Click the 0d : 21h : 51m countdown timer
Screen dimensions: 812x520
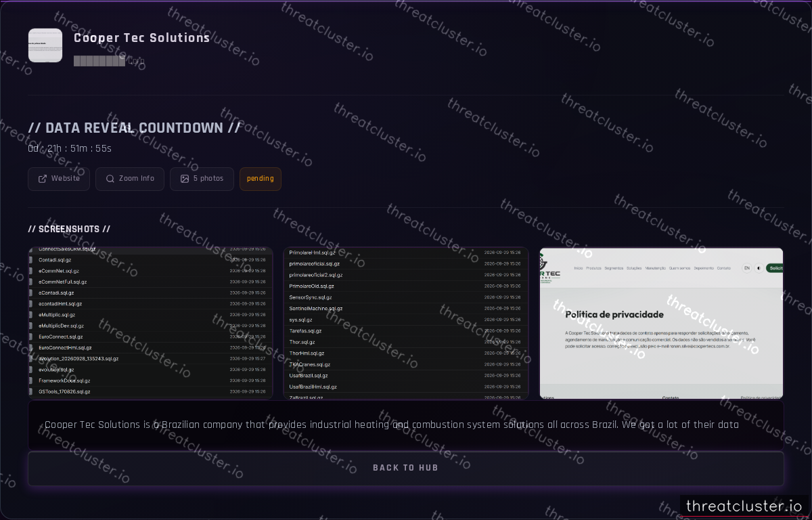[70, 148]
